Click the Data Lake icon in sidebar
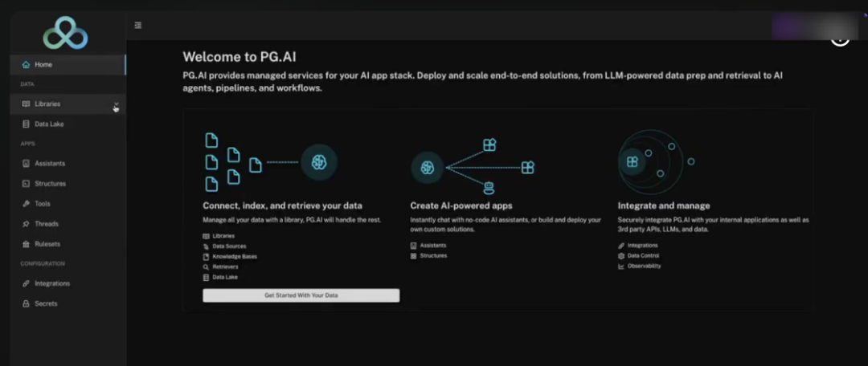 (26, 124)
